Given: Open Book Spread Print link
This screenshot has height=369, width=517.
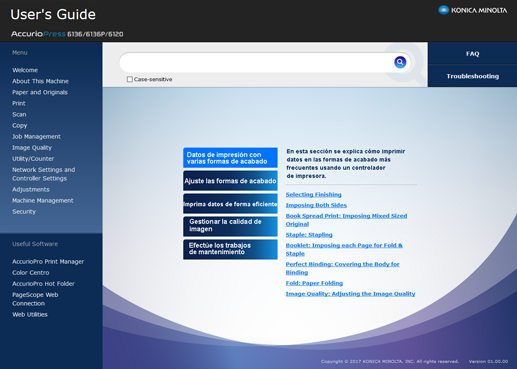Looking at the screenshot, I should pos(346,220).
